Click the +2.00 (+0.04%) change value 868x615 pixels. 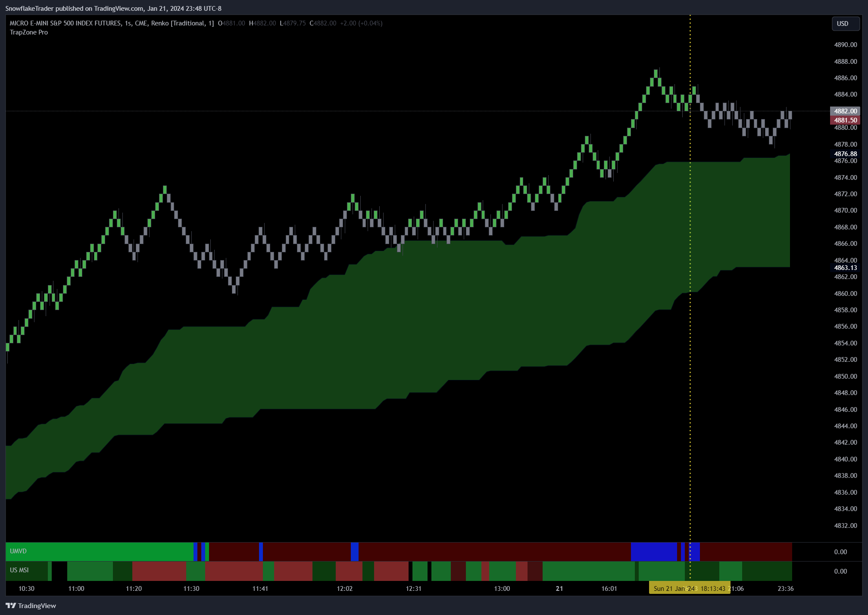click(x=361, y=23)
